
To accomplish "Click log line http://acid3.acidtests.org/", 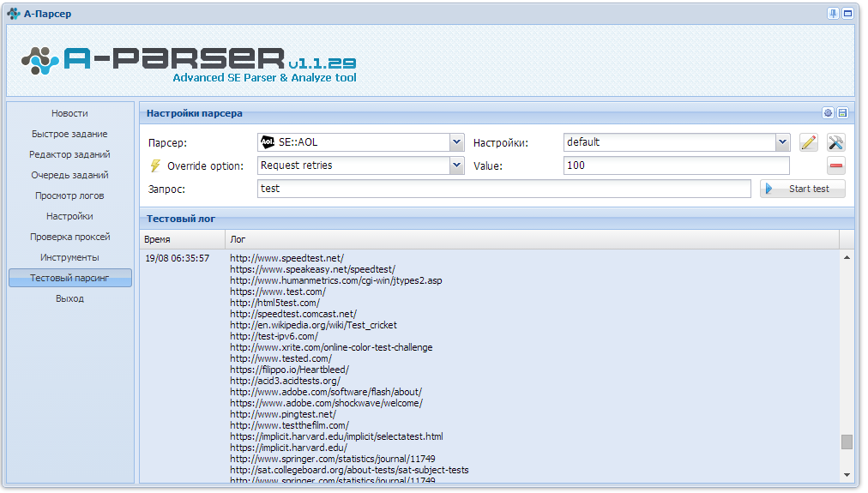I will (x=285, y=381).
